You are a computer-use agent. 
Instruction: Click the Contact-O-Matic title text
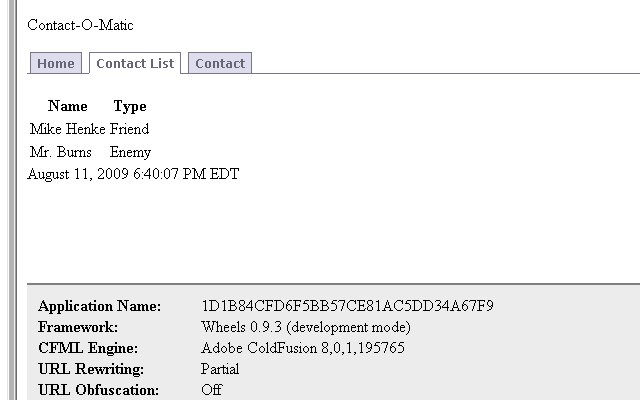(80, 25)
